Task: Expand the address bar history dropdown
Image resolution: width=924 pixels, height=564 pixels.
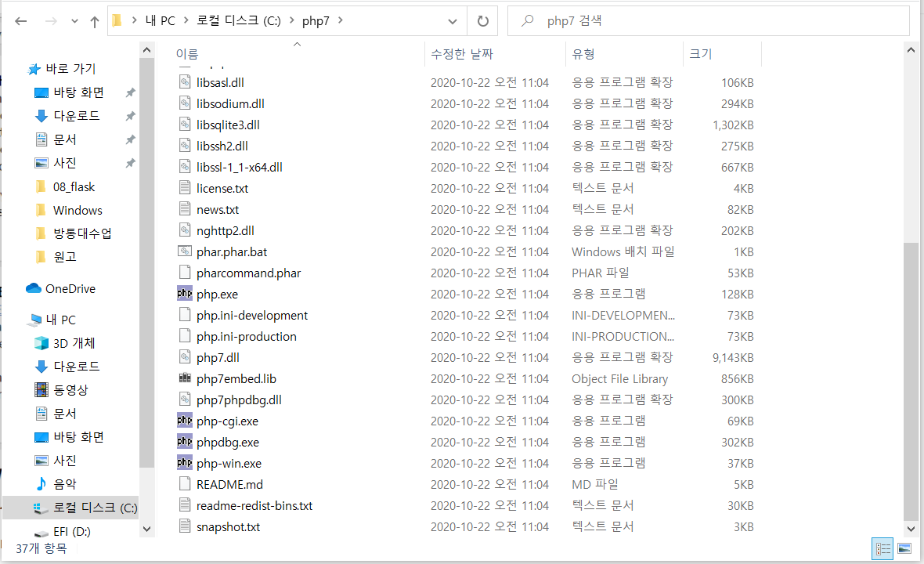Action: pyautogui.click(x=452, y=21)
